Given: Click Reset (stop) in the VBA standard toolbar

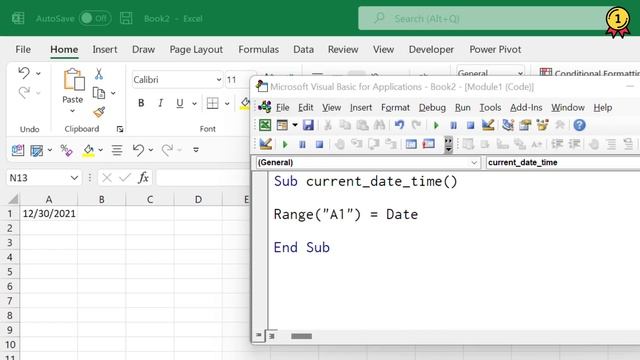Looking at the screenshot, I should pos(471,125).
